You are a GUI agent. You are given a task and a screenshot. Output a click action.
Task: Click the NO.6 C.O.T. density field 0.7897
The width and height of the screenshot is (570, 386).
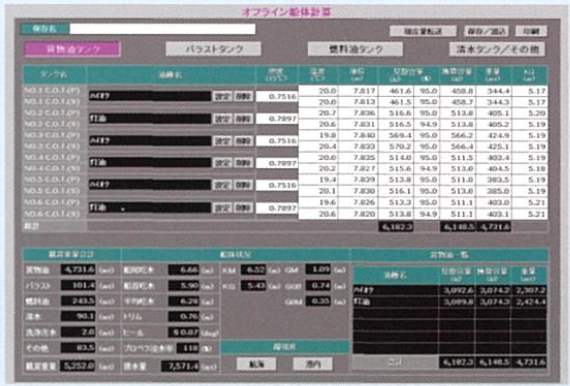click(277, 208)
